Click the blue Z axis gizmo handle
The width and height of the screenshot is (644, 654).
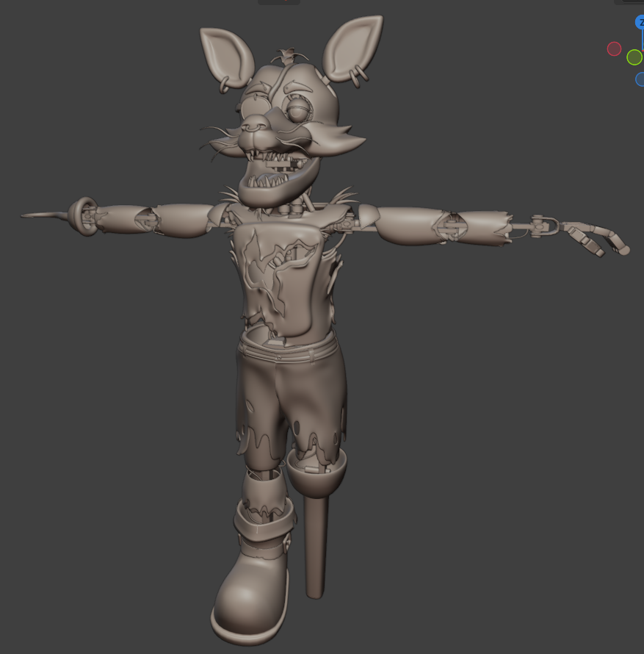(640, 22)
